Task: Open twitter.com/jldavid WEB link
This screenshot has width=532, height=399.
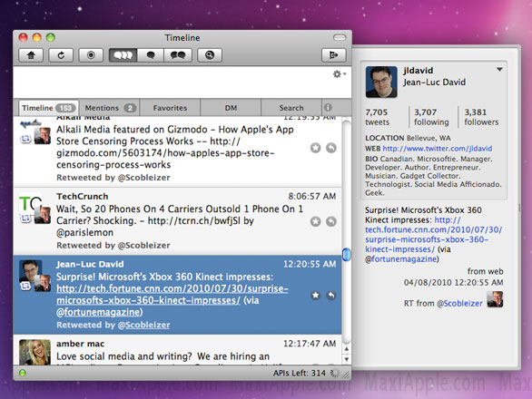Action: [x=438, y=149]
